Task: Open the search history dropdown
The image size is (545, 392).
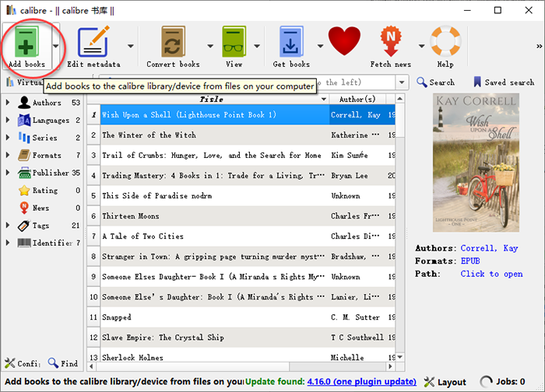Action: (x=402, y=82)
